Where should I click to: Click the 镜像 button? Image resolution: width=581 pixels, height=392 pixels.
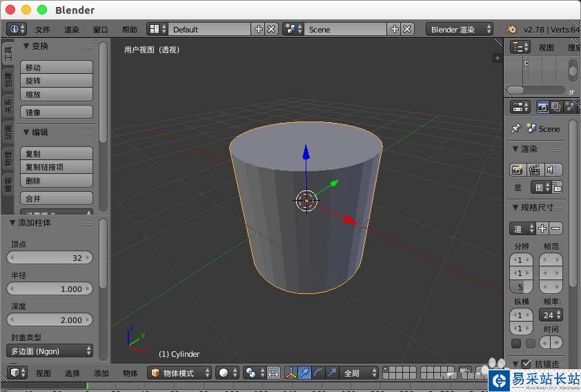click(x=57, y=112)
